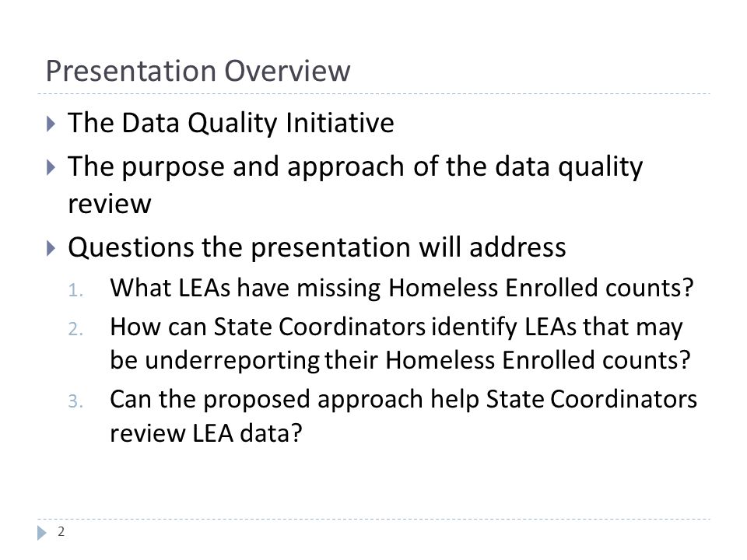This screenshot has width=747, height=560.
Task: Click the footer arrow icon next to page number
Action: 42,532
